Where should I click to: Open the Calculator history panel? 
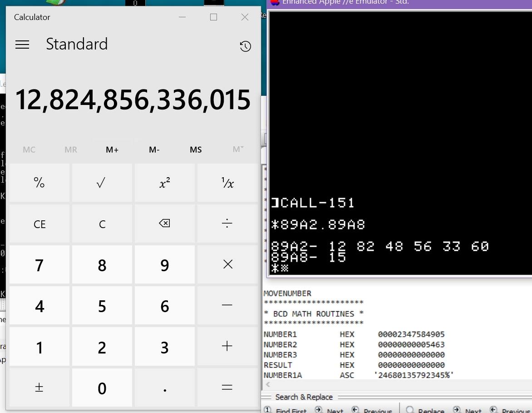click(245, 46)
